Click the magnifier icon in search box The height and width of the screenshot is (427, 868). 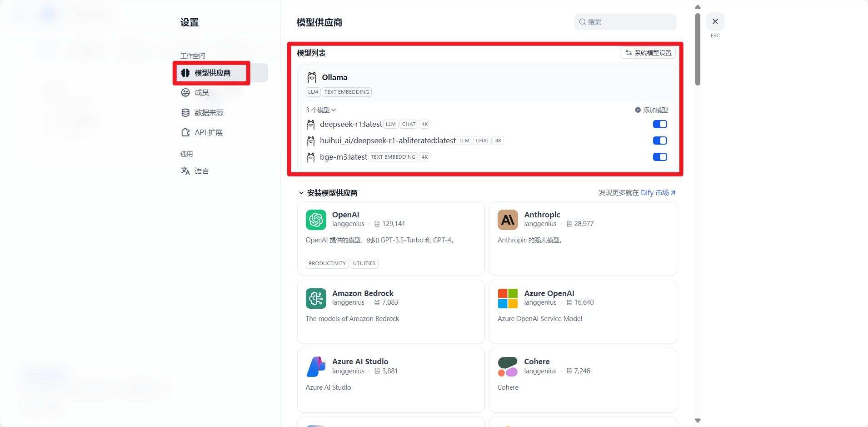(582, 22)
